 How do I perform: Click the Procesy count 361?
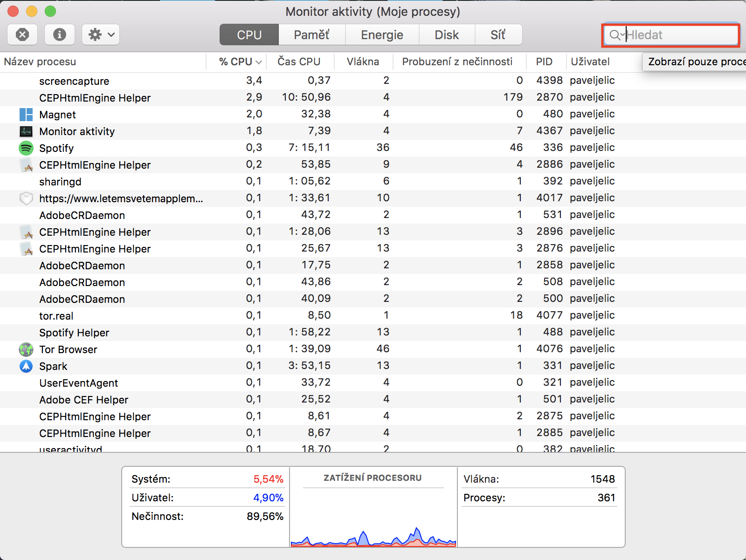tap(607, 498)
